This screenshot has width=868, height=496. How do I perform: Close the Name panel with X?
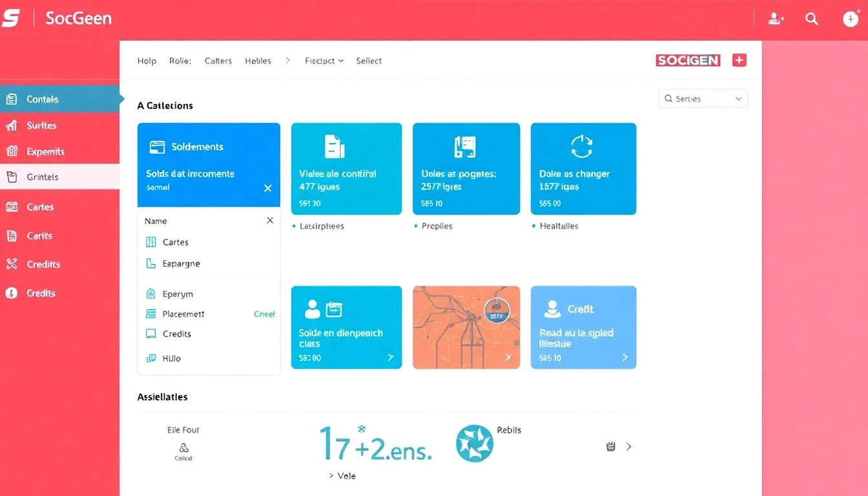click(x=270, y=221)
